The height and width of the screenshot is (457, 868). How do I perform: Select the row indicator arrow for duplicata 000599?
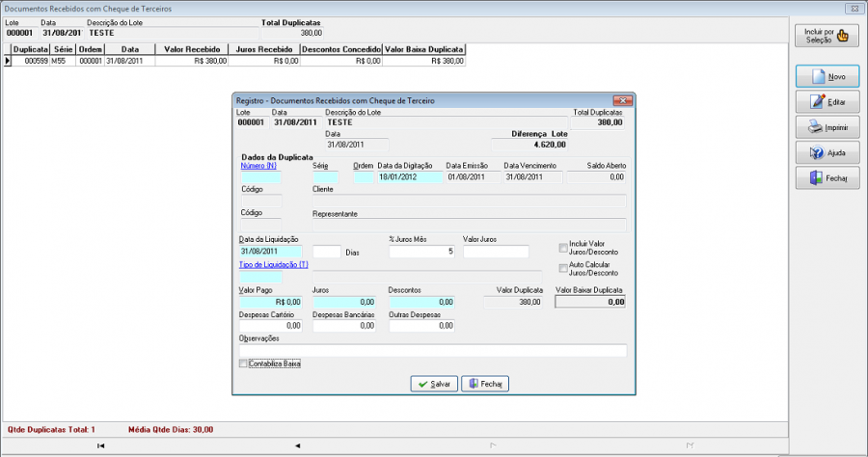pos(7,61)
